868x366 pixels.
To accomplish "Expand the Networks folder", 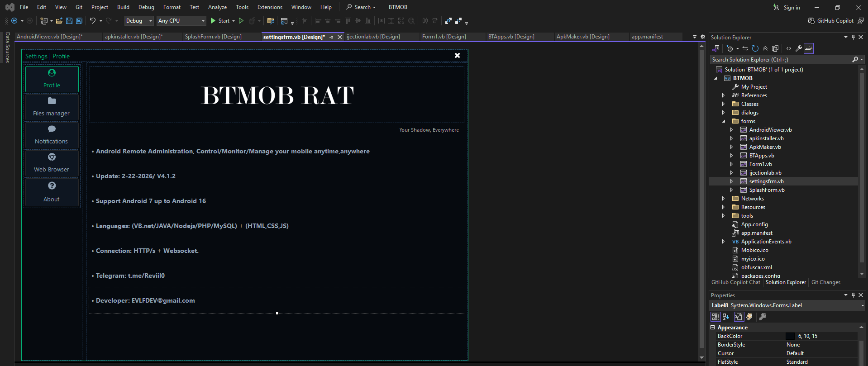I will [723, 199].
